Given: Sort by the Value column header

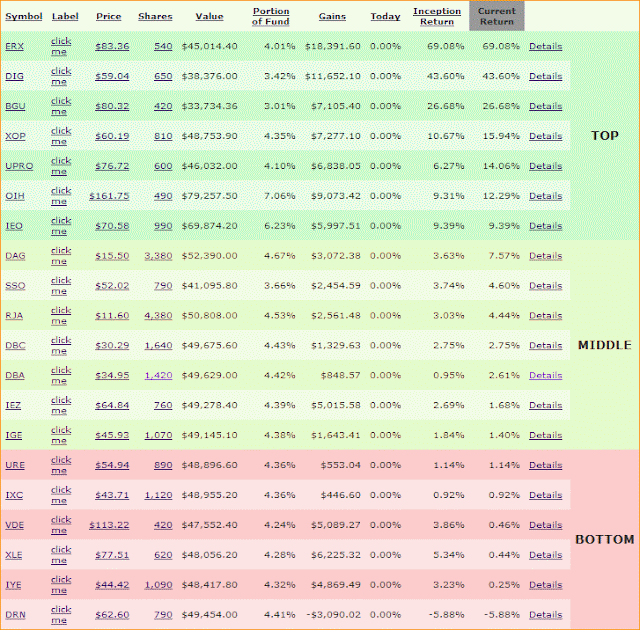Looking at the screenshot, I should [x=209, y=16].
